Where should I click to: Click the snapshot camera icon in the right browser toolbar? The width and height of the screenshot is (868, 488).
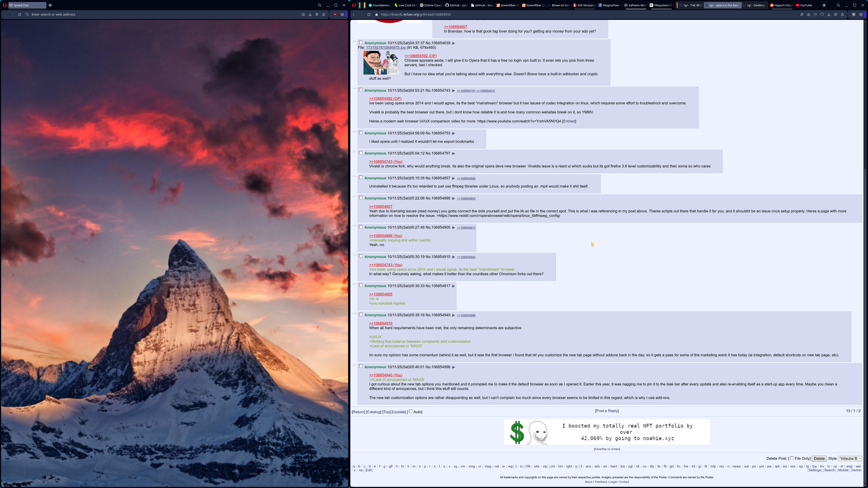click(x=808, y=14)
